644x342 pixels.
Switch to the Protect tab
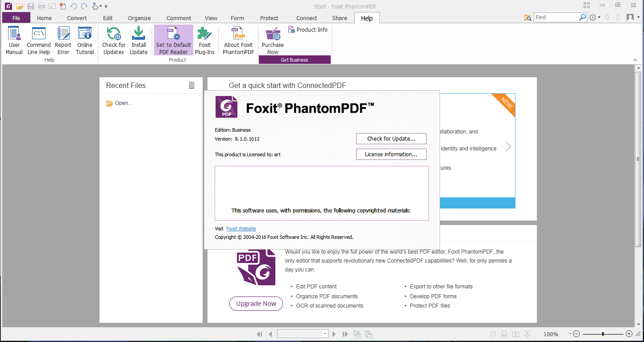(x=269, y=18)
